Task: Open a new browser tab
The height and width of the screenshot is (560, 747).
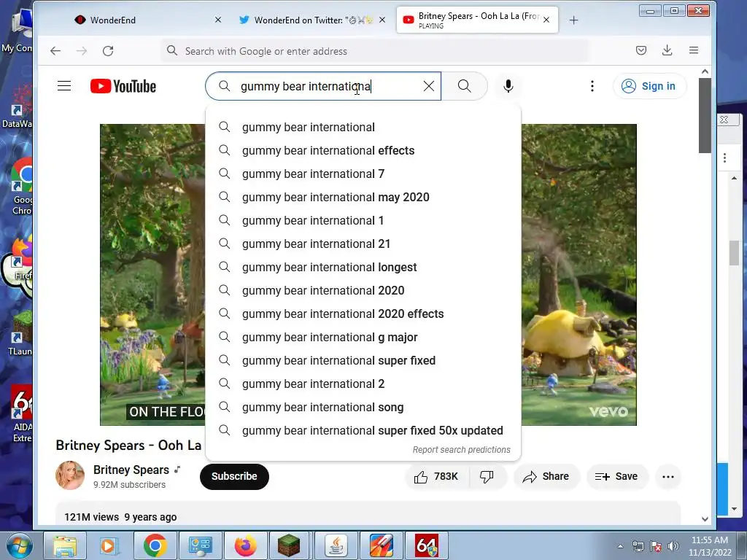Action: point(573,20)
